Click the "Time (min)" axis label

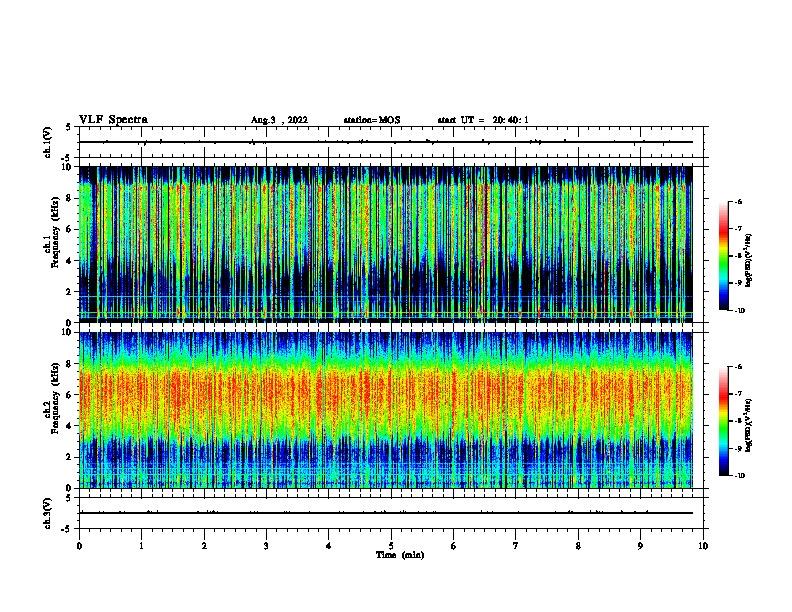tap(400, 555)
